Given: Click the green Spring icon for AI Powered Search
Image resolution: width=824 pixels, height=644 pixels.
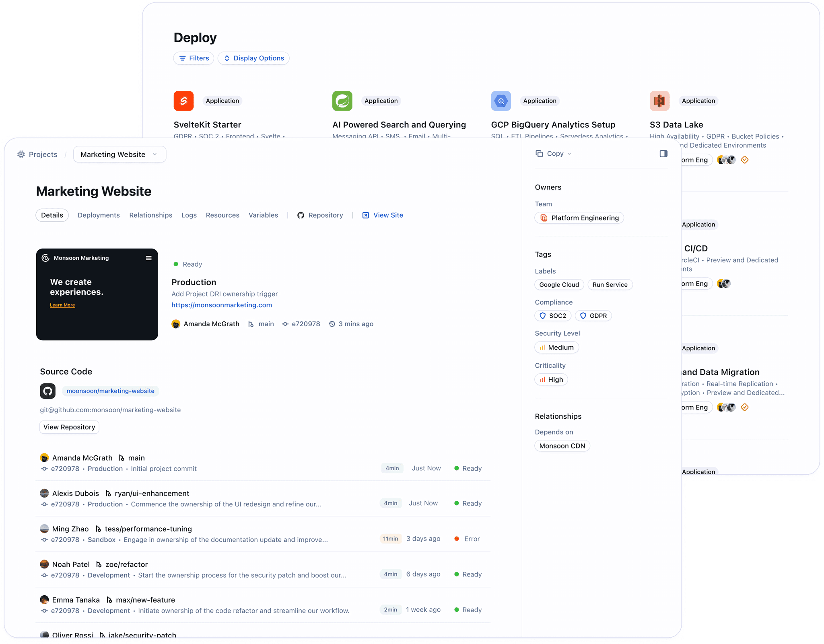Looking at the screenshot, I should pos(342,101).
